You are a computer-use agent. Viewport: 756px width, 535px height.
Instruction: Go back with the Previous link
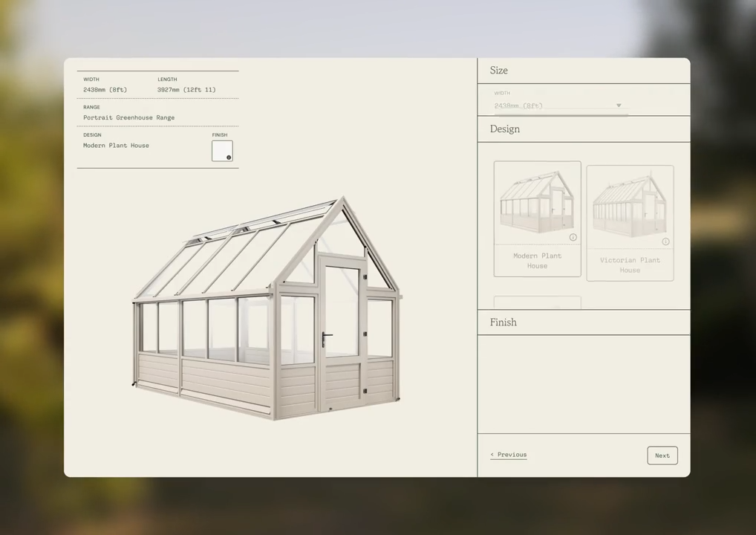coord(509,455)
